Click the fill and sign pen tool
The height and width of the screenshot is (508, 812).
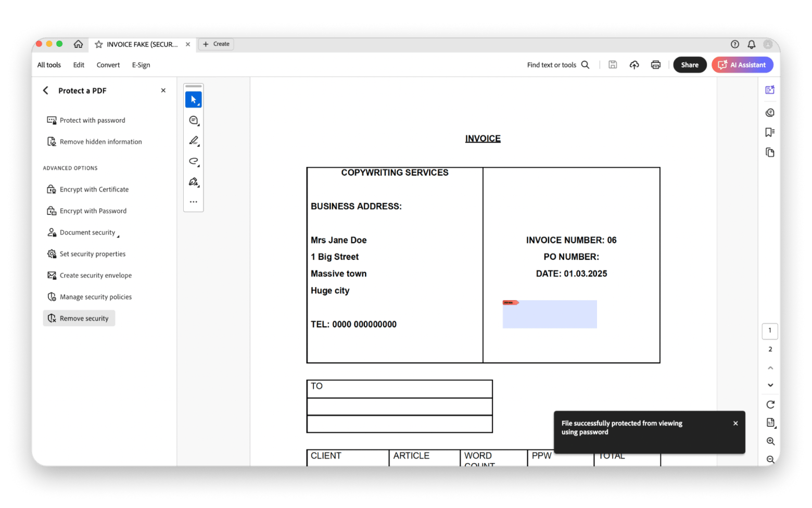[194, 182]
